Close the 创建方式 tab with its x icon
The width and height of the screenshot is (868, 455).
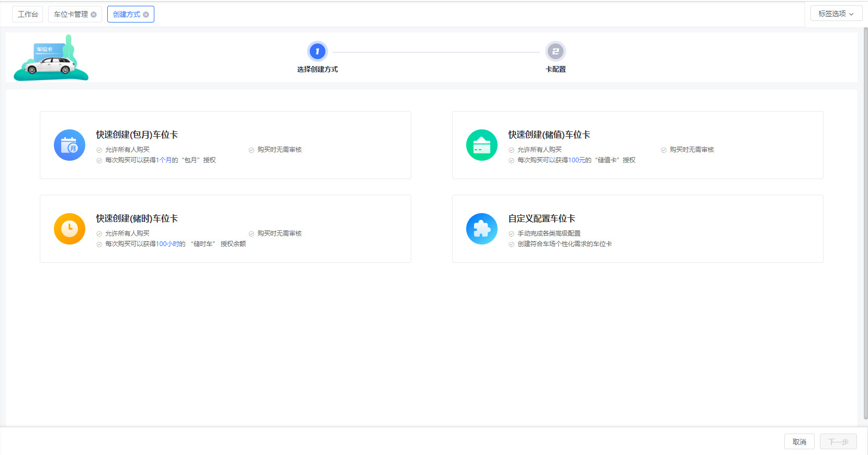[146, 15]
